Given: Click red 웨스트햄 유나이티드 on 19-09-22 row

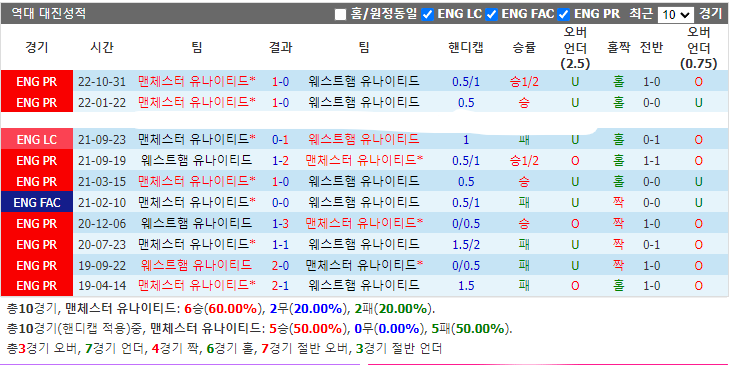Looking at the screenshot, I should pos(196,265).
